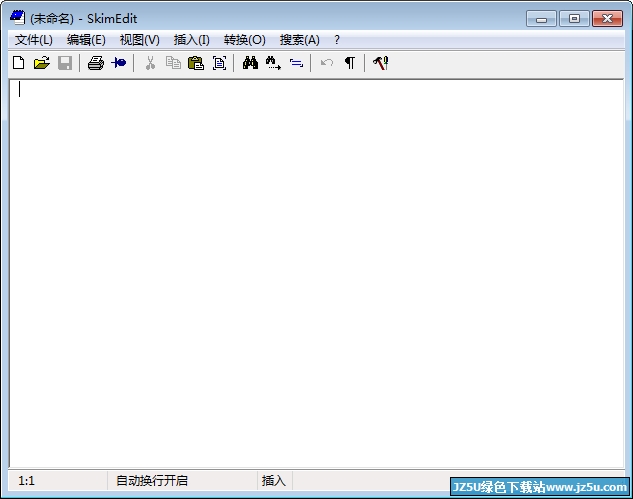Find next using binoculars with arrow icon
The height and width of the screenshot is (499, 633).
273,63
